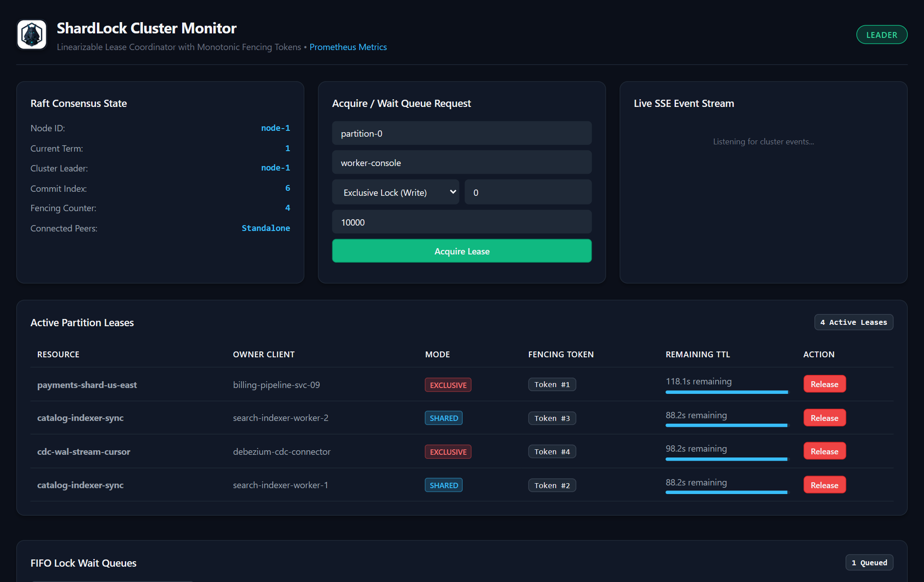Click the ShardLock wolf logo icon
The image size is (924, 582).
click(32, 34)
